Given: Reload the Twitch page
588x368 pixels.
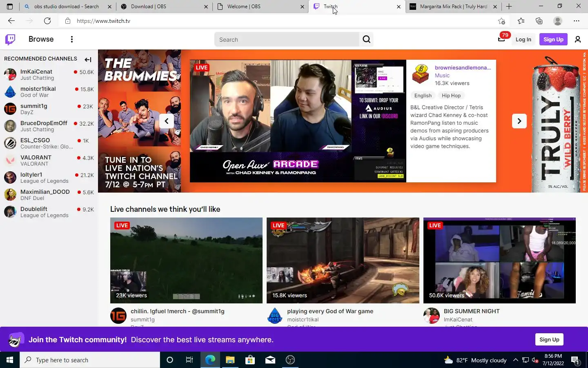Looking at the screenshot, I should click(47, 21).
